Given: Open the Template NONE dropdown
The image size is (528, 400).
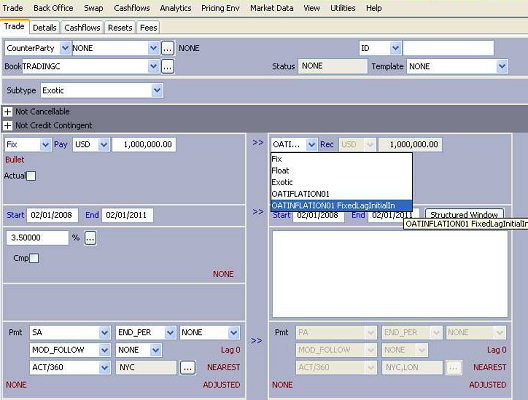Looking at the screenshot, I should click(x=502, y=67).
